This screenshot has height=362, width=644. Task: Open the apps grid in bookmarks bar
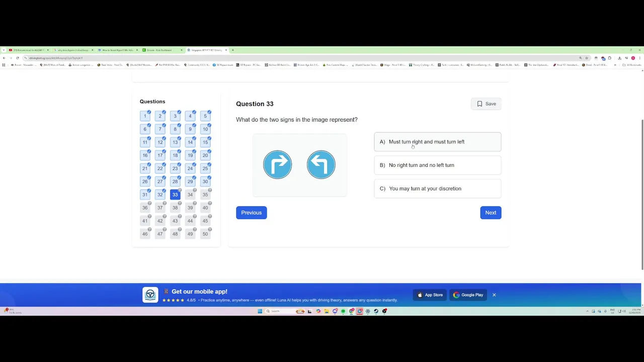tap(4, 65)
